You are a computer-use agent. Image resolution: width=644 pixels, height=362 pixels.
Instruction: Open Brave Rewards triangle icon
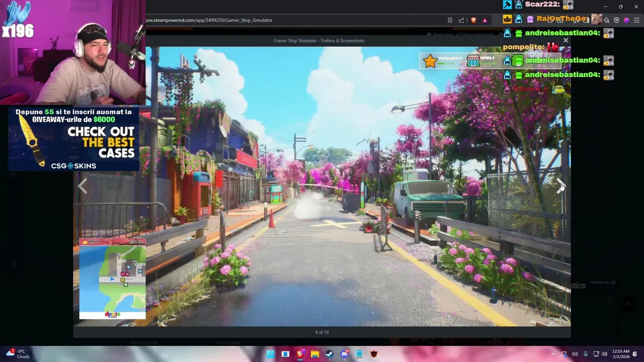click(485, 20)
